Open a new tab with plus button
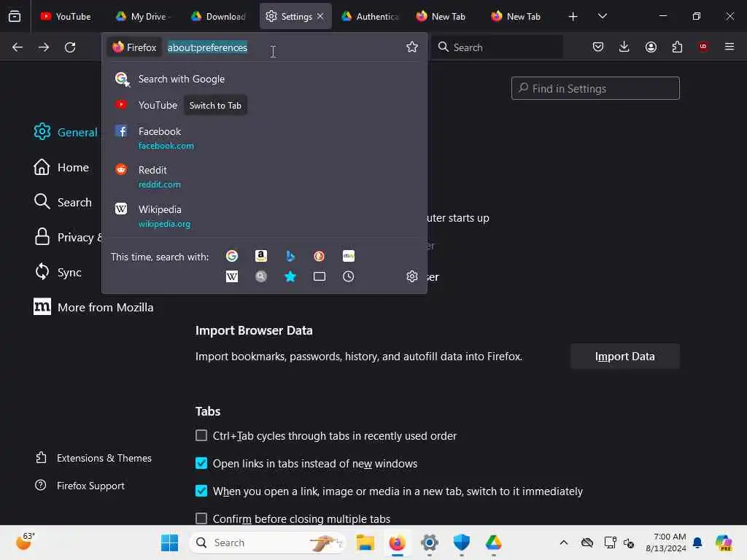This screenshot has height=560, width=747. (x=573, y=17)
